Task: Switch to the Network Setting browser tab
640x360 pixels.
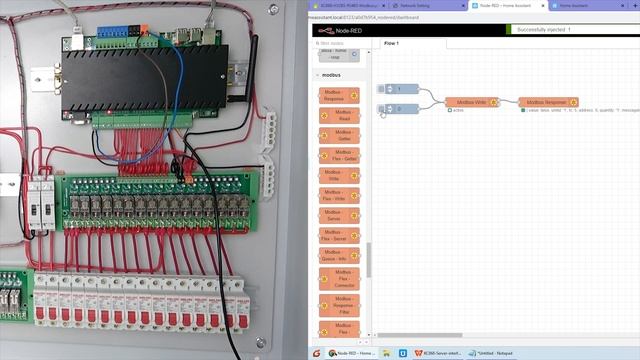Action: (428, 6)
